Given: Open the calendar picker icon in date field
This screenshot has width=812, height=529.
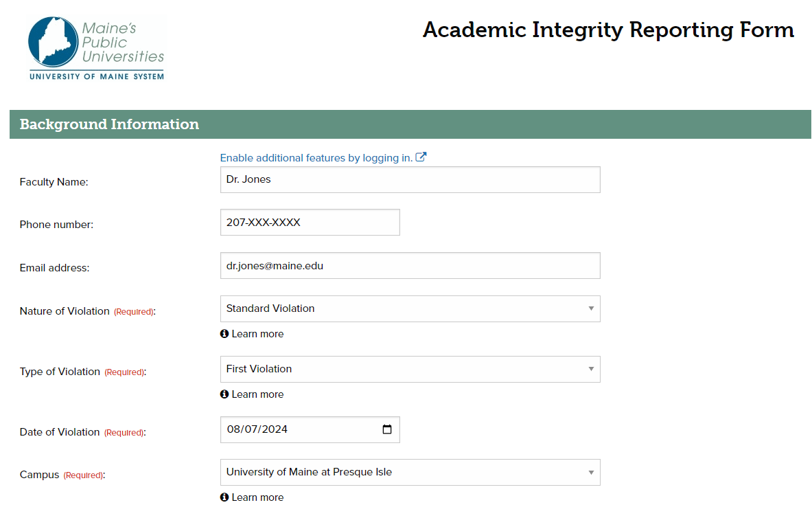Looking at the screenshot, I should (387, 429).
